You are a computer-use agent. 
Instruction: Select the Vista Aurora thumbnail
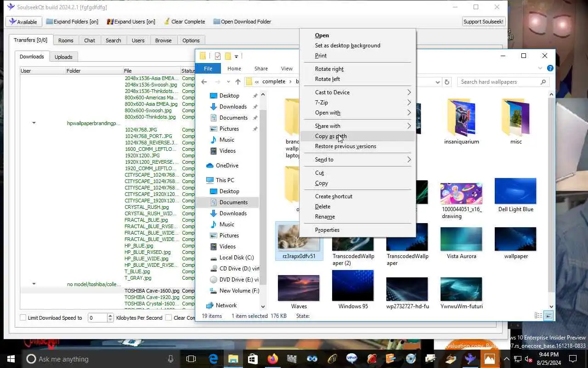(461, 243)
